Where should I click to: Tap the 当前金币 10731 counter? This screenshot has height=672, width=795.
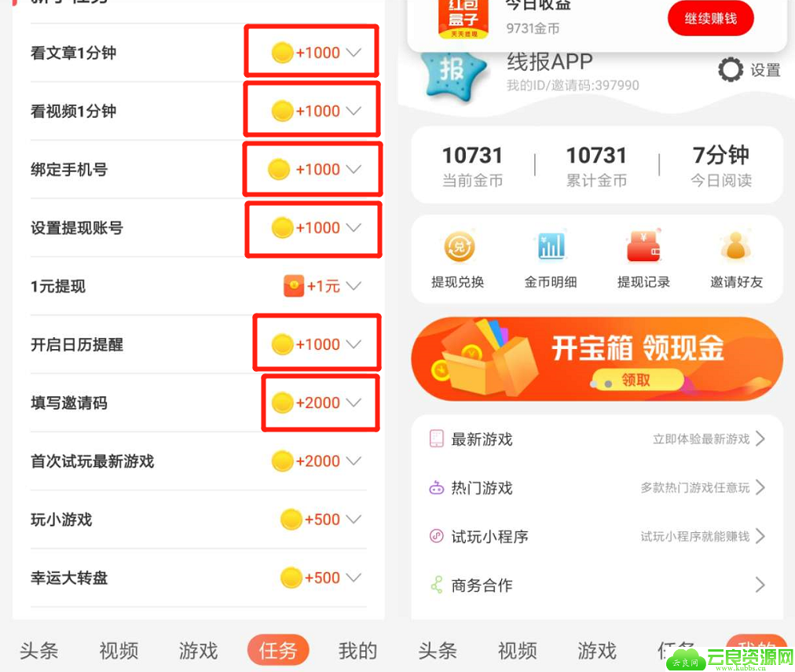[x=473, y=165]
